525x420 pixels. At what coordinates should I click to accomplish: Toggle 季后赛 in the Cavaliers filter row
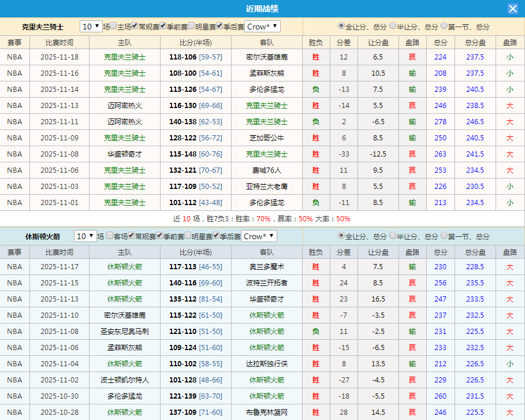220,27
